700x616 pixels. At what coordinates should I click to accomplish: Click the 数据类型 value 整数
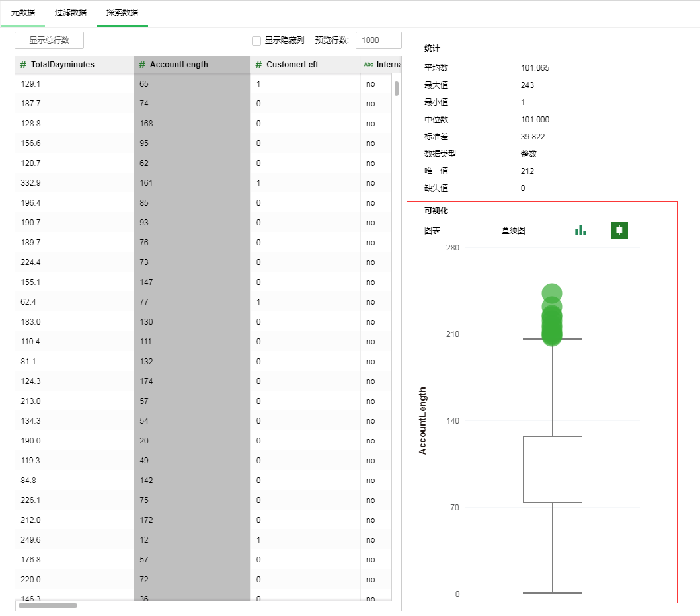click(529, 154)
